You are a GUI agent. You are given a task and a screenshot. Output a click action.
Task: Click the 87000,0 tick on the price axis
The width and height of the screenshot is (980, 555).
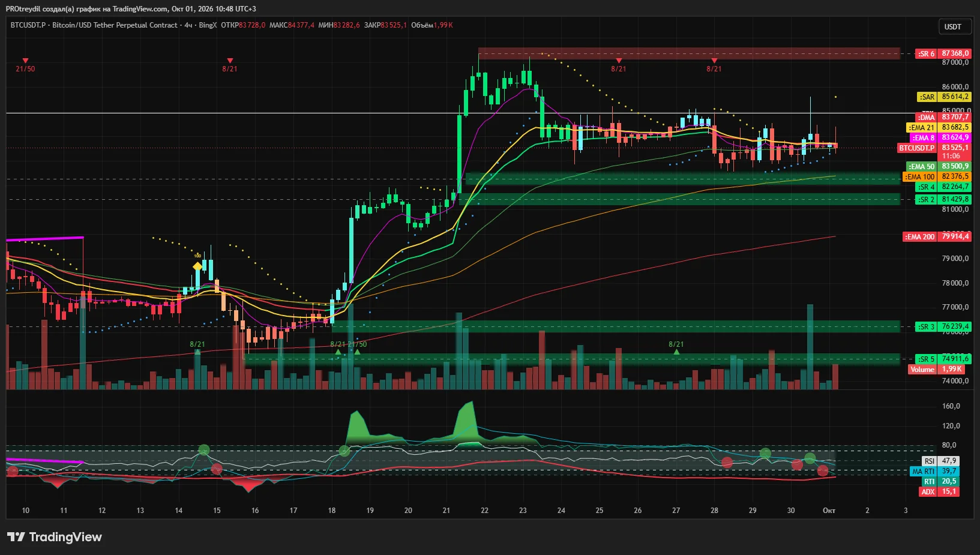(955, 62)
